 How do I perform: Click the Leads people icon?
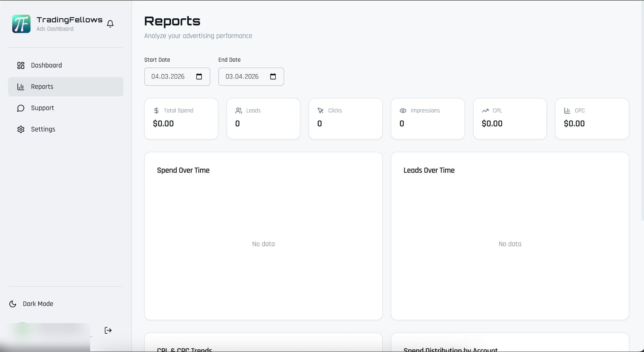239,110
